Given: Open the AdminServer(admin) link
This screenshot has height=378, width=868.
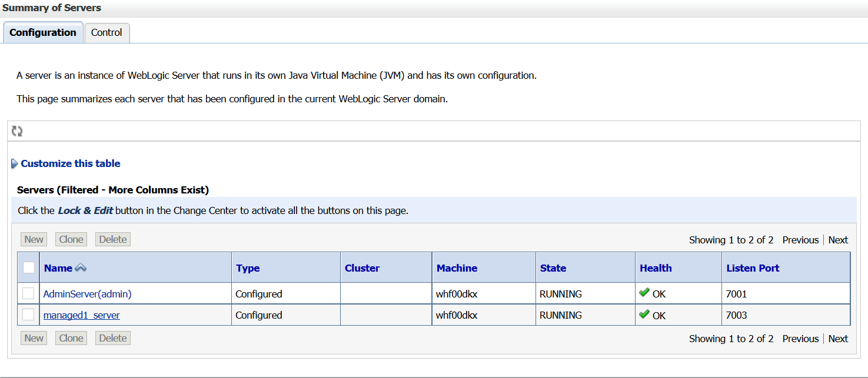Looking at the screenshot, I should [x=88, y=294].
